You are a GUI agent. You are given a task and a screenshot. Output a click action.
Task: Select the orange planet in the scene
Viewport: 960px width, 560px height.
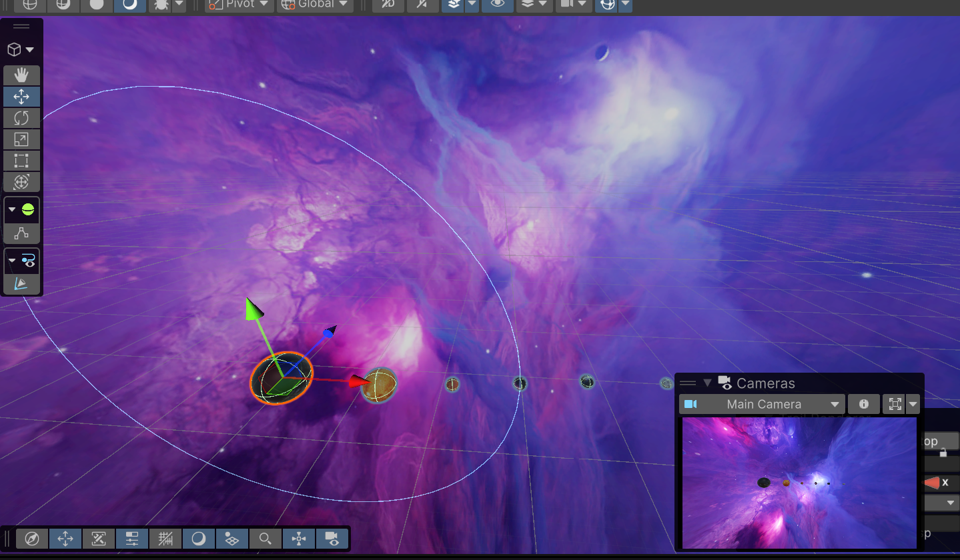point(380,385)
